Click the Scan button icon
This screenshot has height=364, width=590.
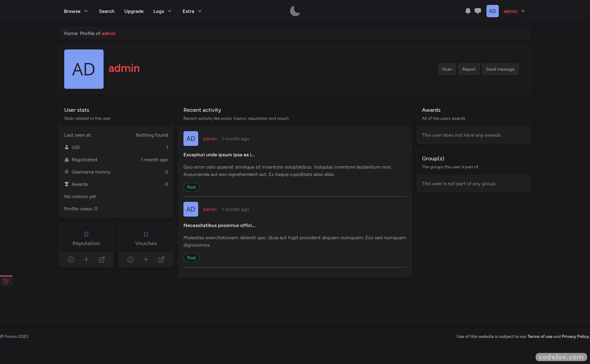pos(447,69)
